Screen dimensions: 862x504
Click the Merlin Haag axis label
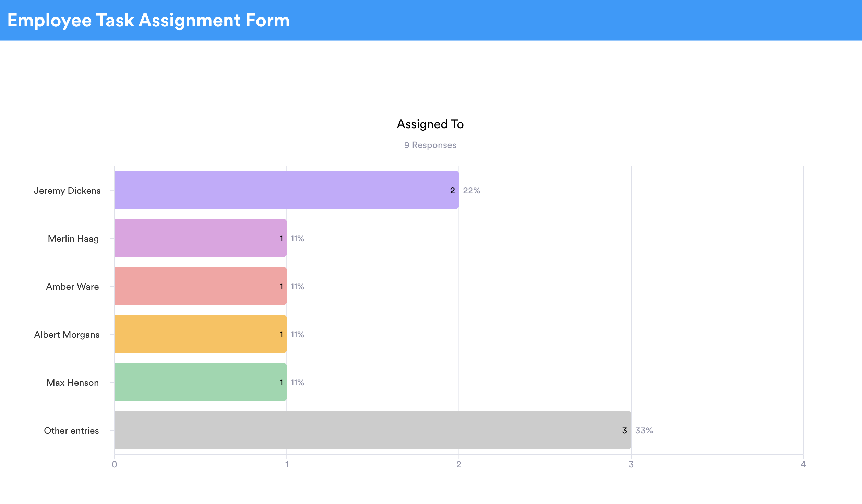point(73,239)
